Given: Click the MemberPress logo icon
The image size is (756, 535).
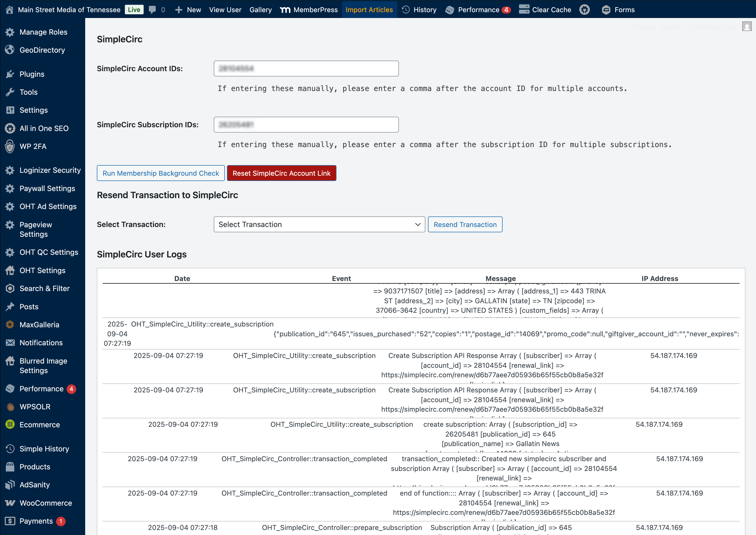Looking at the screenshot, I should (285, 10).
